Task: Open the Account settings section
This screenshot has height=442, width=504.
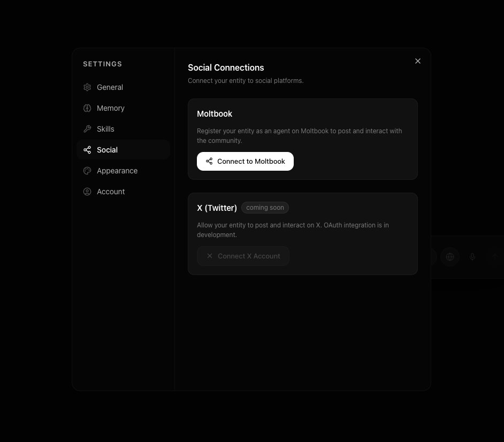Action: tap(123, 192)
